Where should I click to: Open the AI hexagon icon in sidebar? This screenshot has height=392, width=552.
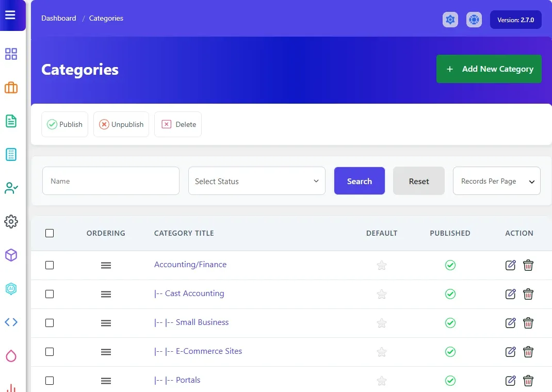[x=11, y=288]
